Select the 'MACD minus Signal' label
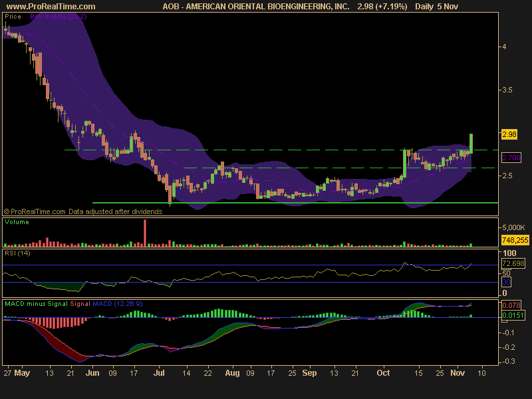 click(36, 304)
